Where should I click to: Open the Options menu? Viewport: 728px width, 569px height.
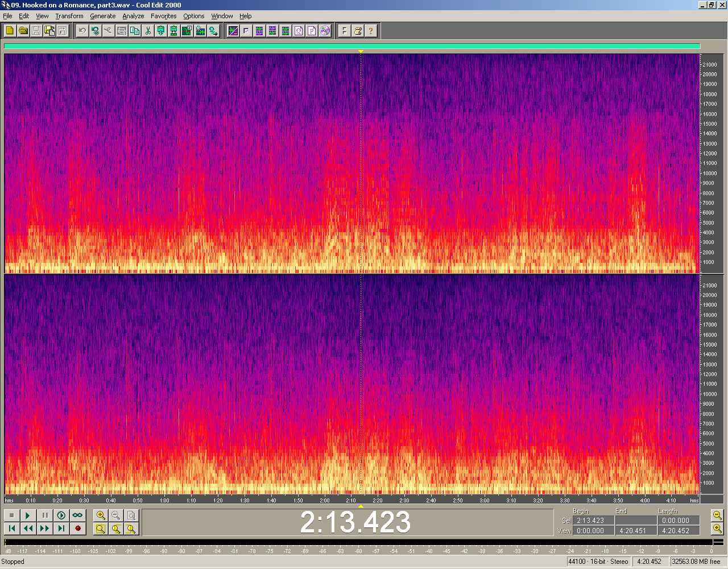(193, 16)
